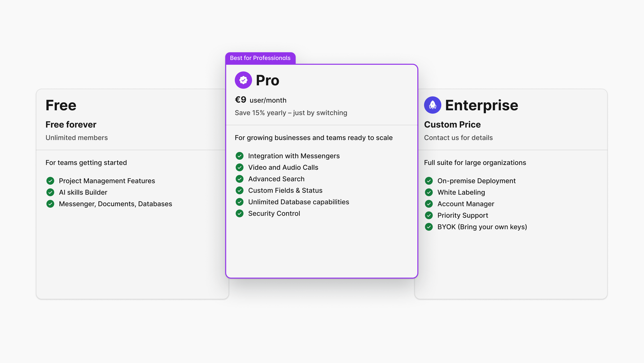Click the Advanced Search feature item

pos(276,179)
